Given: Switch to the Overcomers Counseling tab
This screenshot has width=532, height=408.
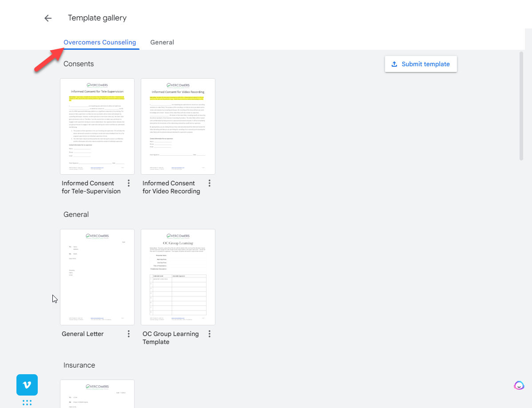Looking at the screenshot, I should pos(100,42).
